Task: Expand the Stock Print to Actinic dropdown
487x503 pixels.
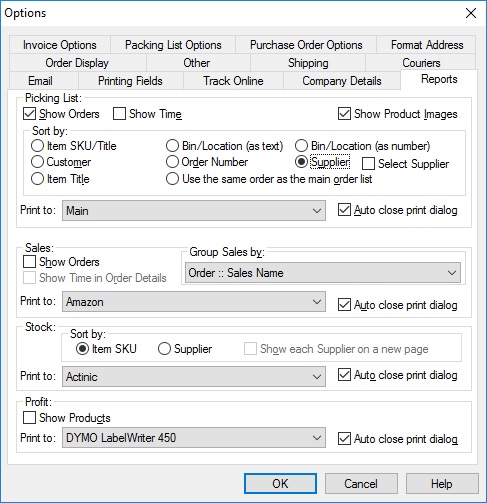Action: point(194,377)
